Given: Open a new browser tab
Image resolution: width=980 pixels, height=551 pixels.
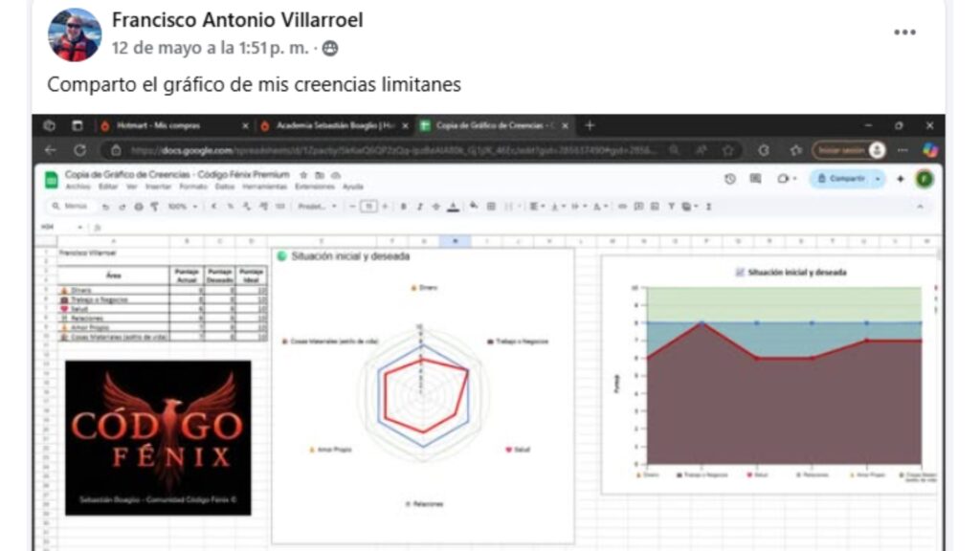Looking at the screenshot, I should [x=590, y=125].
